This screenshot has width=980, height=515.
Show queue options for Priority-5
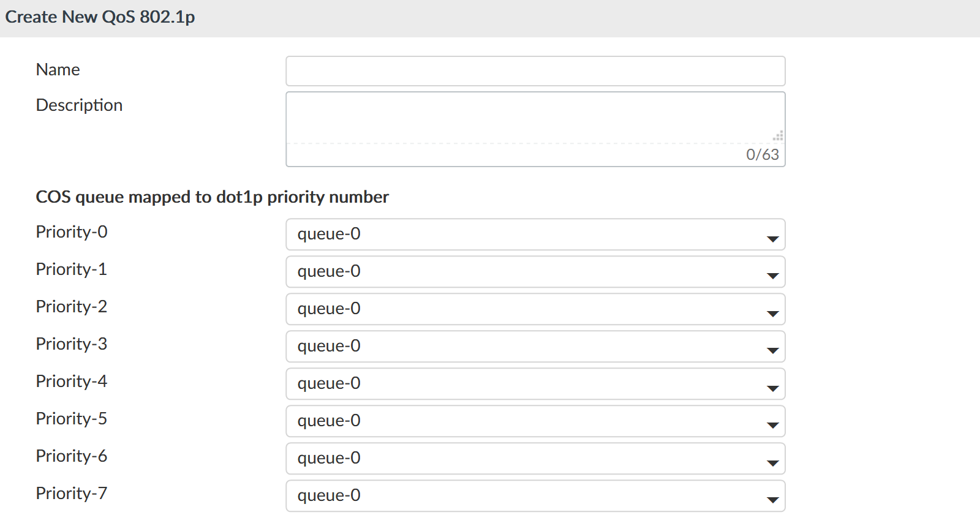coord(535,421)
